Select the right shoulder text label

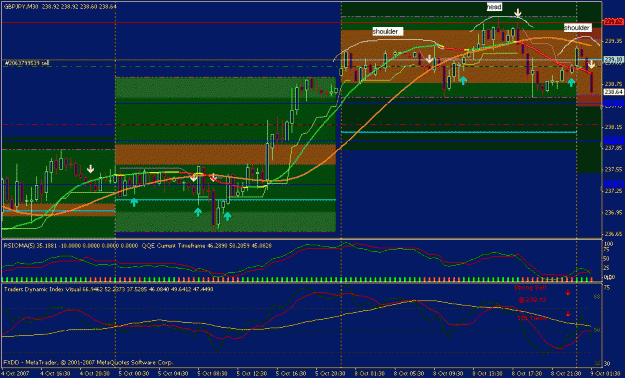pyautogui.click(x=577, y=28)
